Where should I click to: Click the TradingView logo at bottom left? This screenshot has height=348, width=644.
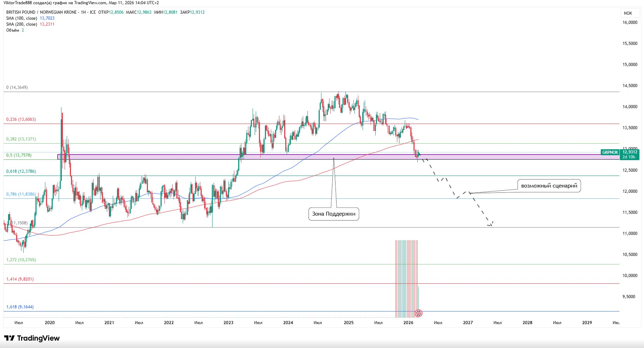pos(32,338)
